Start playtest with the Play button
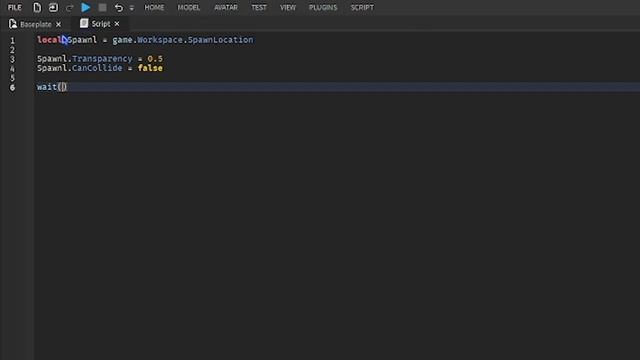The height and width of the screenshot is (360, 640). click(x=86, y=7)
